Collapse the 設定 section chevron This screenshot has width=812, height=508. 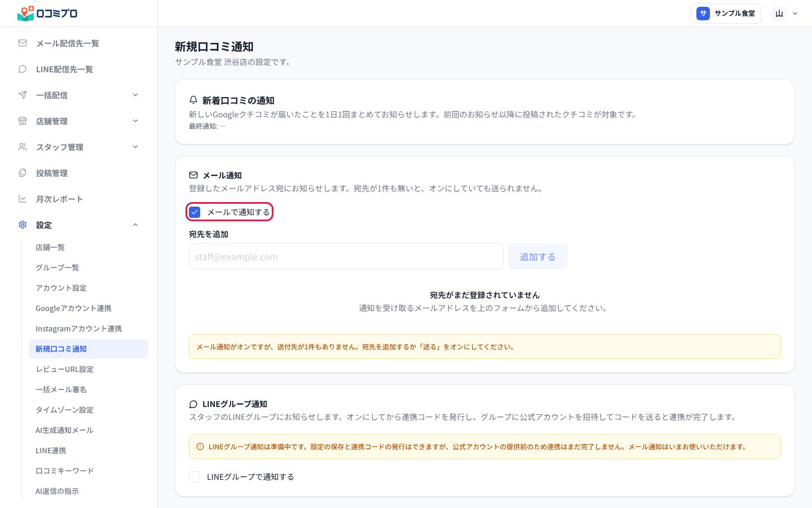135,225
